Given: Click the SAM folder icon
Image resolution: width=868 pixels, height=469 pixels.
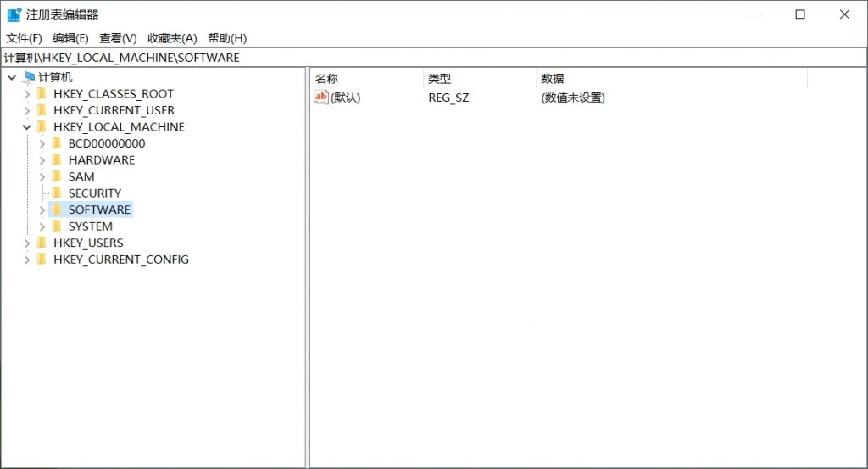Looking at the screenshot, I should [57, 176].
